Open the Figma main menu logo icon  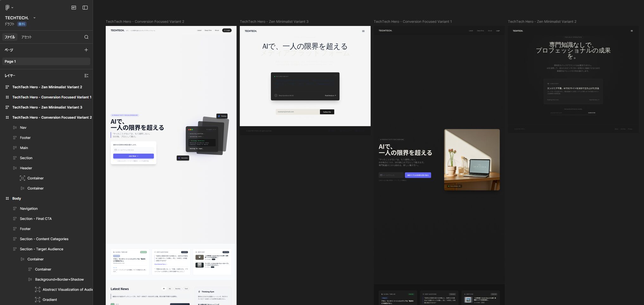[x=7, y=7]
